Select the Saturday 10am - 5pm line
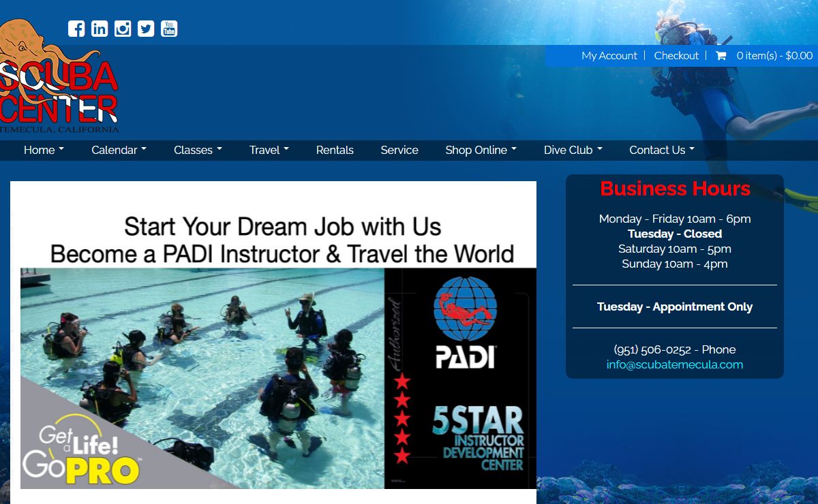The image size is (818, 504). (675, 249)
